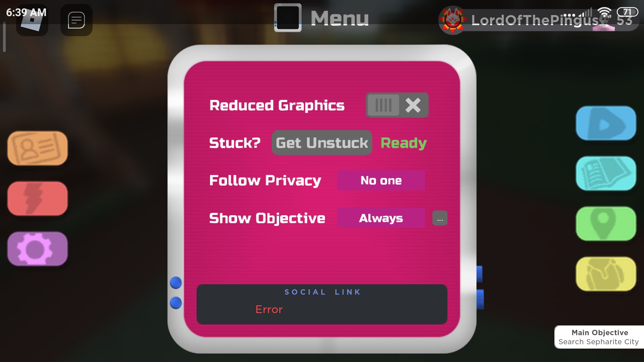Toggle Show Objective to Always

pos(381,218)
